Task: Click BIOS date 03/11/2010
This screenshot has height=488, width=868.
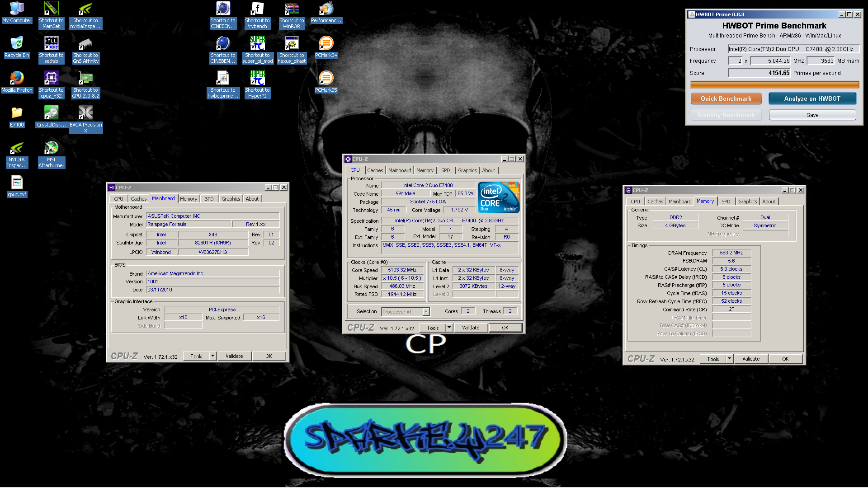Action: pos(212,290)
